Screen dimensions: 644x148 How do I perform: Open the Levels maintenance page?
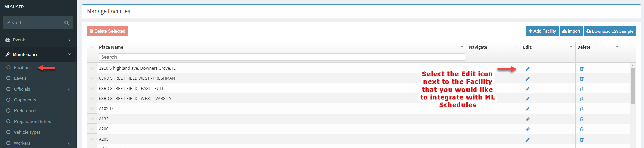point(20,78)
